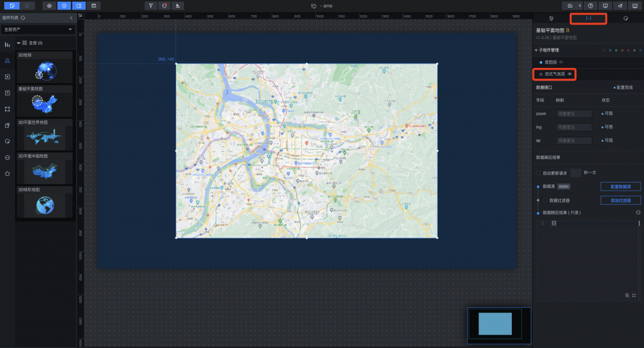Switch to the data tab
Image resolution: width=644 pixels, height=348 pixels.
(x=588, y=18)
